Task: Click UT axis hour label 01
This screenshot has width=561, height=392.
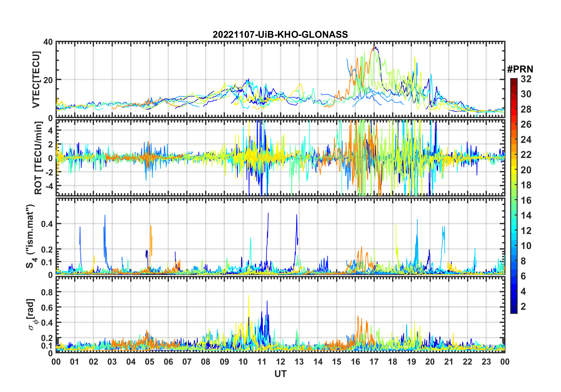Action: [75, 362]
